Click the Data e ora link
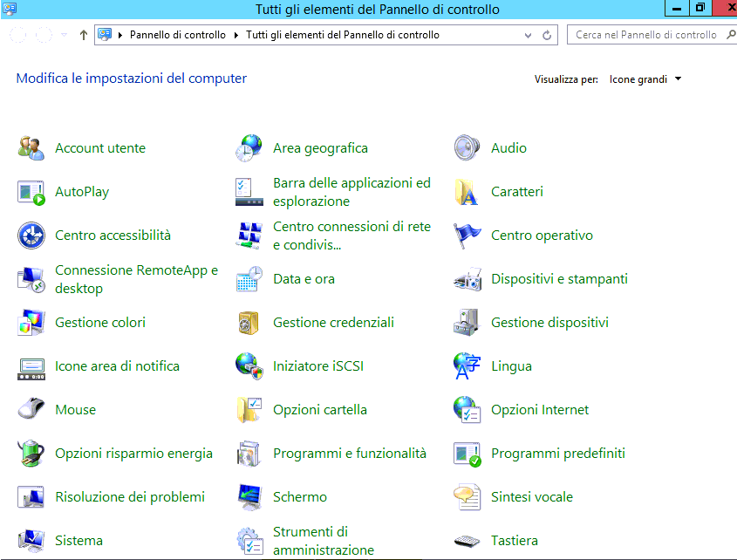Image resolution: width=737 pixels, height=560 pixels. [x=304, y=279]
